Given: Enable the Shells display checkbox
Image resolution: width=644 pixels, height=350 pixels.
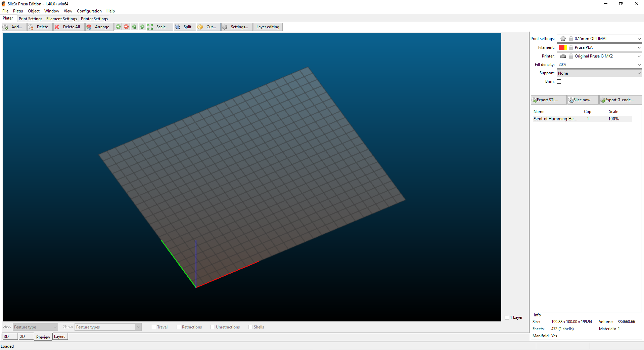Looking at the screenshot, I should [251, 327].
